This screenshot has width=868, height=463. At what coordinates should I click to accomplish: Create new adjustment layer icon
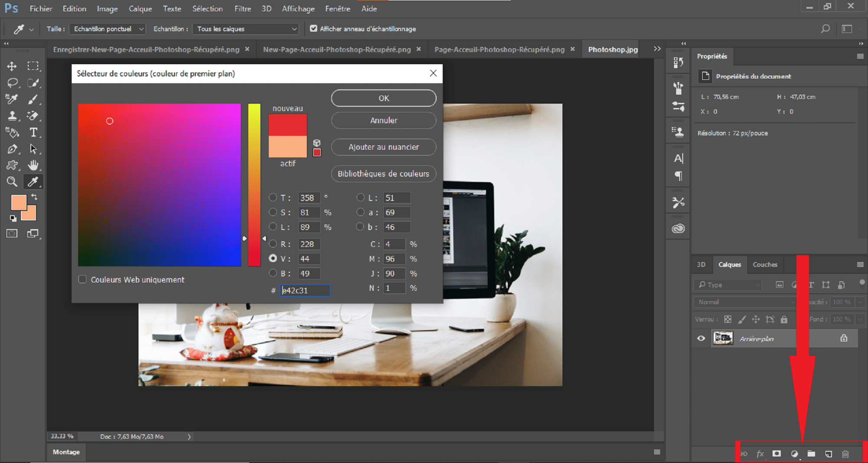[x=794, y=454]
